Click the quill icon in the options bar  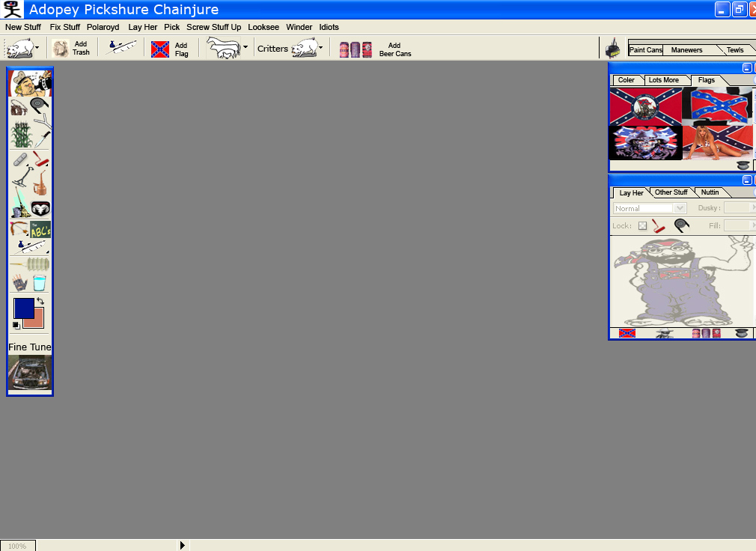point(121,47)
